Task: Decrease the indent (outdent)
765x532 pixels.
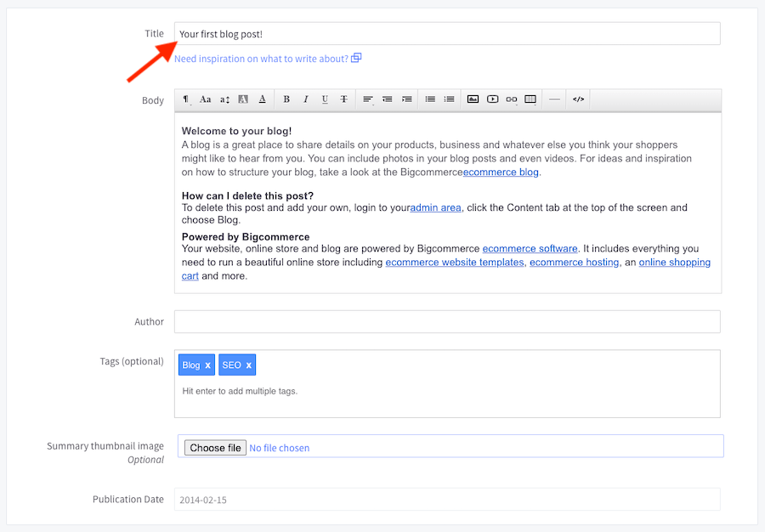Action: 388,99
